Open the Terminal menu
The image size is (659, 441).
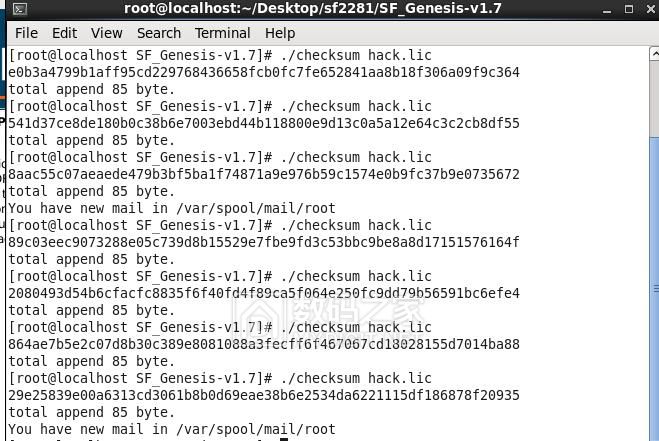[223, 33]
